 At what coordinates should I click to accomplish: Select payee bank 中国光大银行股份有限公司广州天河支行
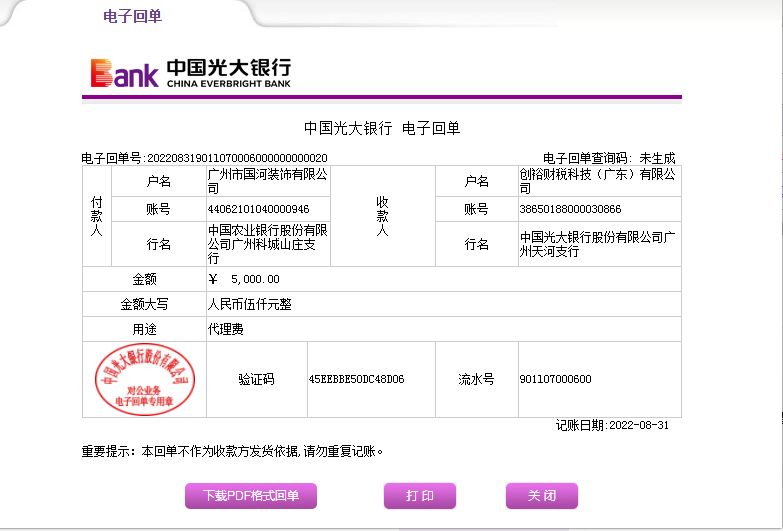point(597,244)
